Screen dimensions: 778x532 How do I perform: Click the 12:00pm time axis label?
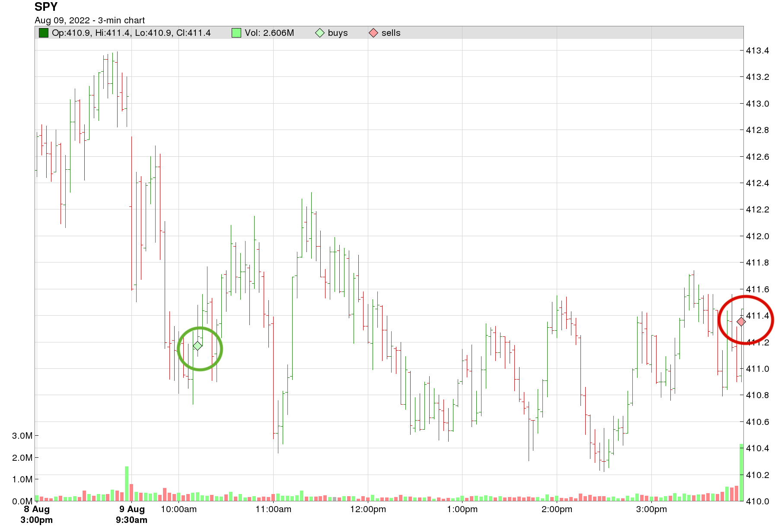pos(368,509)
